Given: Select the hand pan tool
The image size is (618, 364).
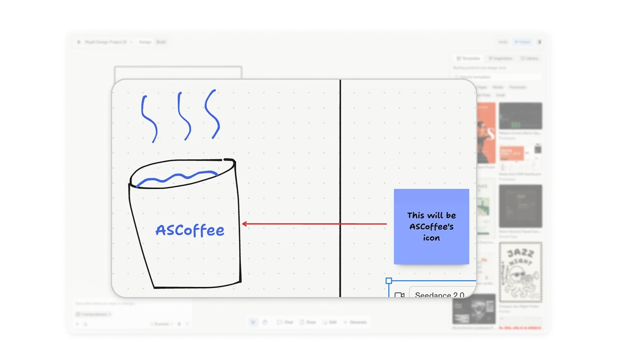Looking at the screenshot, I should point(265,322).
